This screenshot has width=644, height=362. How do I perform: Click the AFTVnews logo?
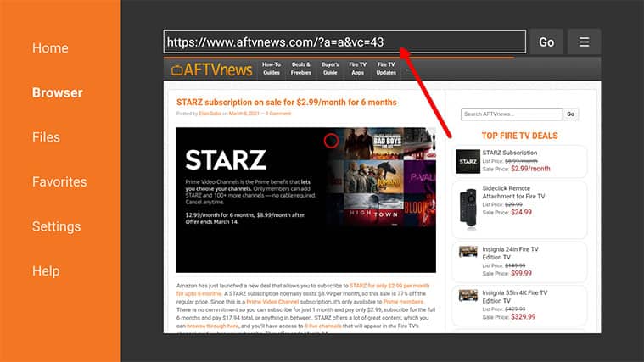click(211, 70)
